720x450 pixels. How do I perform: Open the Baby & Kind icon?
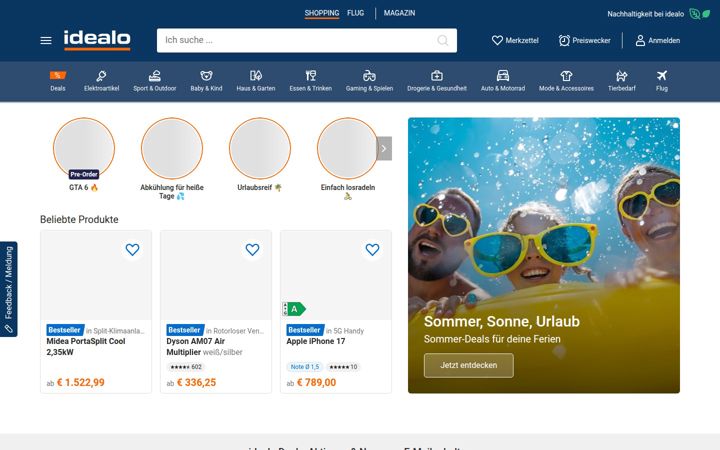click(206, 76)
